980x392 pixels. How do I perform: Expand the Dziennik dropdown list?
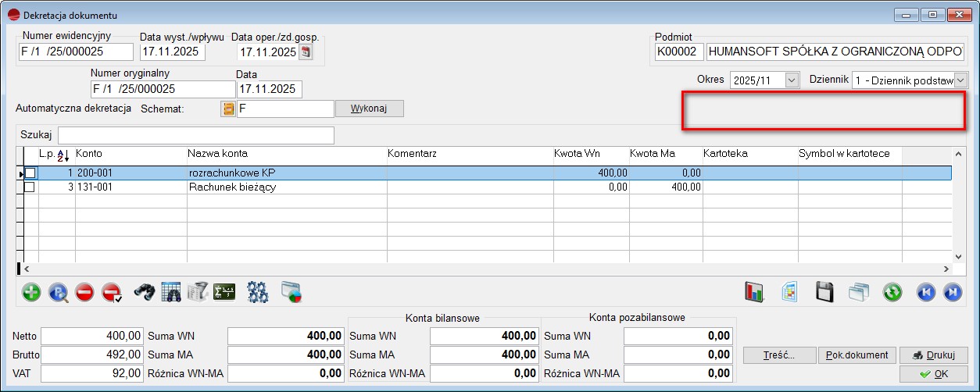tap(960, 80)
